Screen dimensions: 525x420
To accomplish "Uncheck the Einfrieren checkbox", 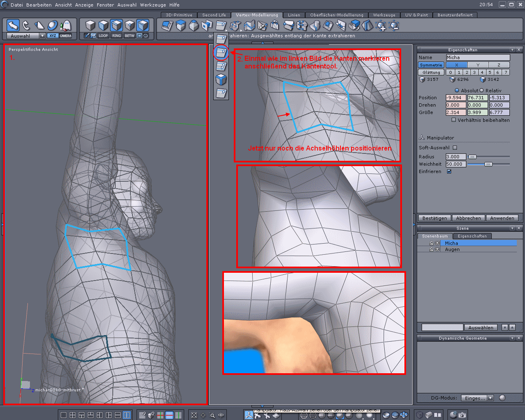I will 449,171.
